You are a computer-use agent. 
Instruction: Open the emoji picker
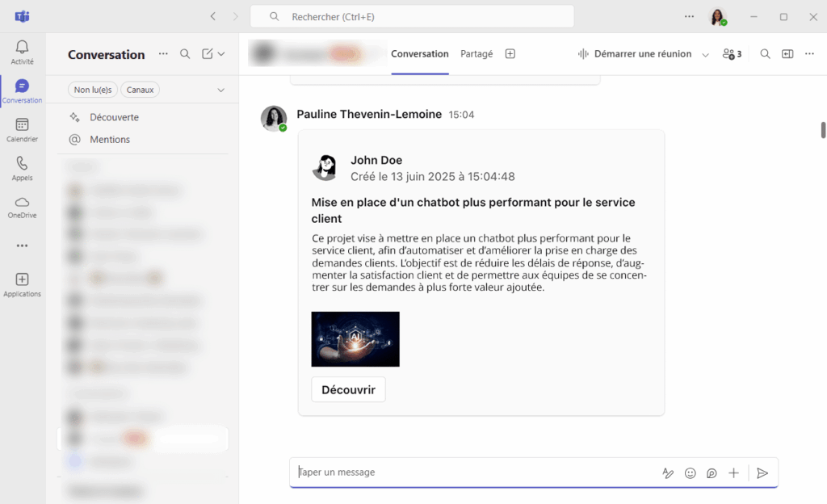(690, 472)
